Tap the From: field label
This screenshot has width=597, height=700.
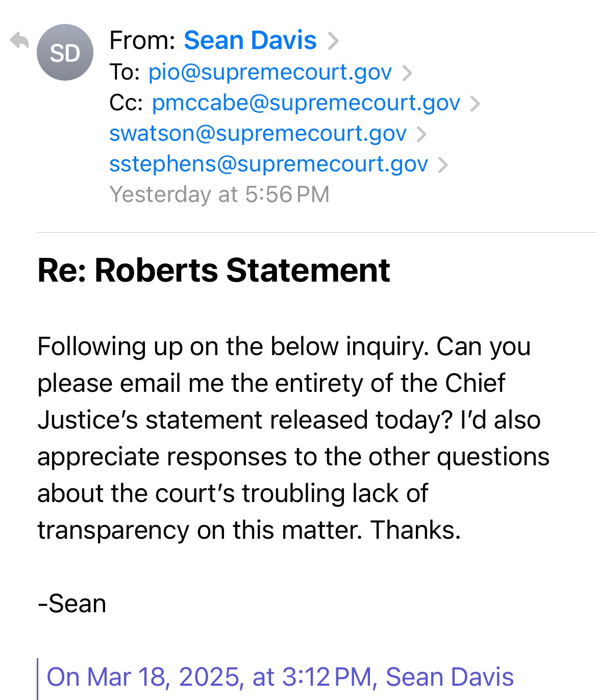click(x=142, y=40)
